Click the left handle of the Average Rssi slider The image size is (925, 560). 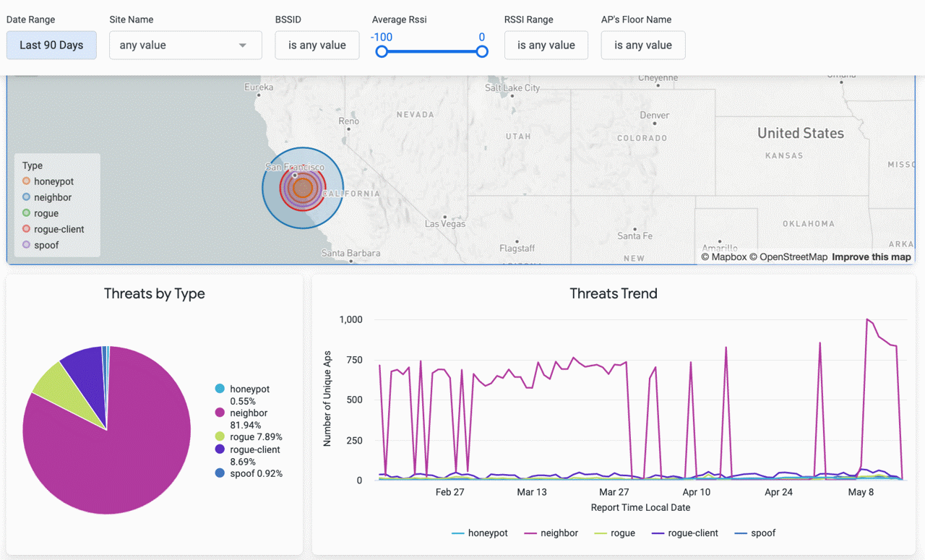coord(382,51)
